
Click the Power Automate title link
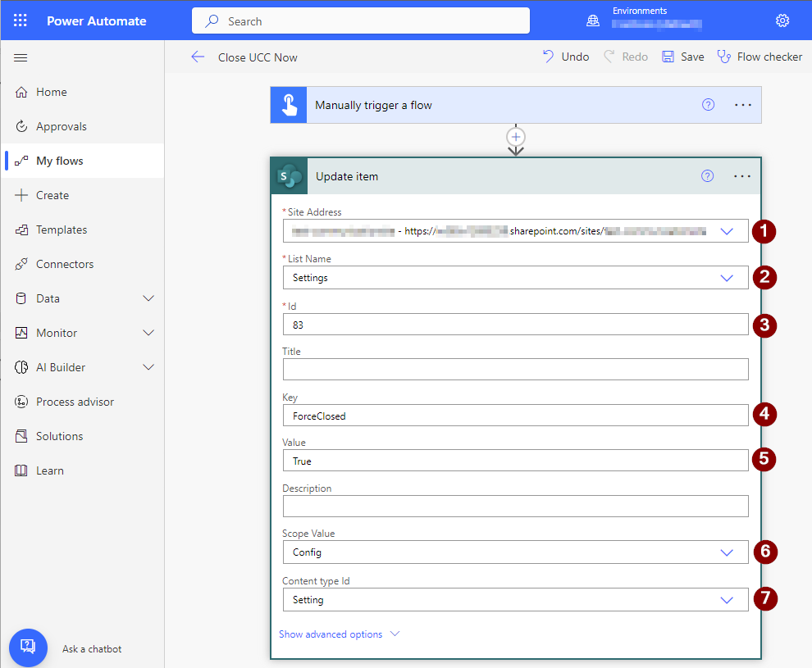(97, 21)
